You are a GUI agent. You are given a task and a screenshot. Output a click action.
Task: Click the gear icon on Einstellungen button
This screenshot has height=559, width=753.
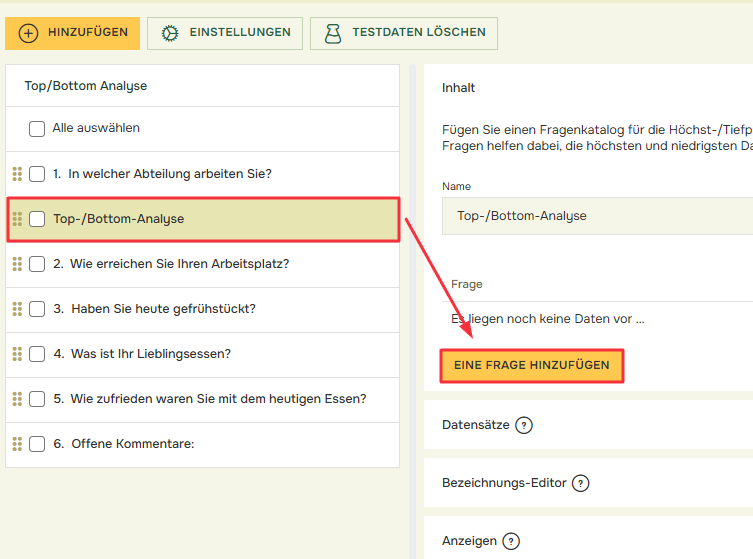click(170, 33)
